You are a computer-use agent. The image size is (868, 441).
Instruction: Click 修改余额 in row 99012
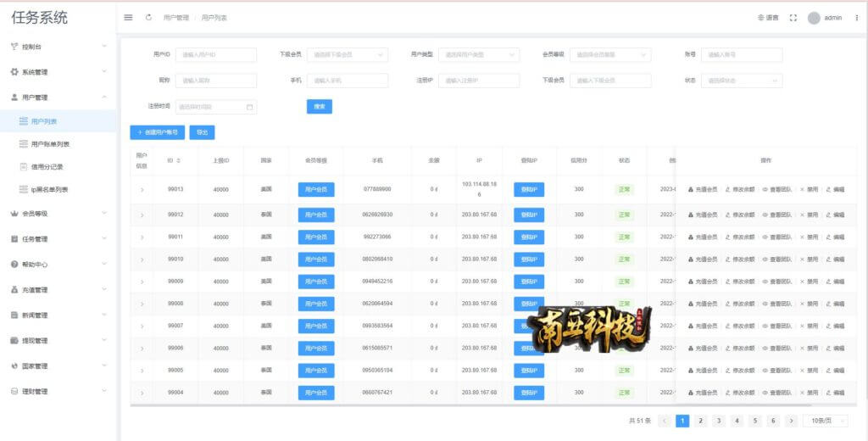(739, 215)
